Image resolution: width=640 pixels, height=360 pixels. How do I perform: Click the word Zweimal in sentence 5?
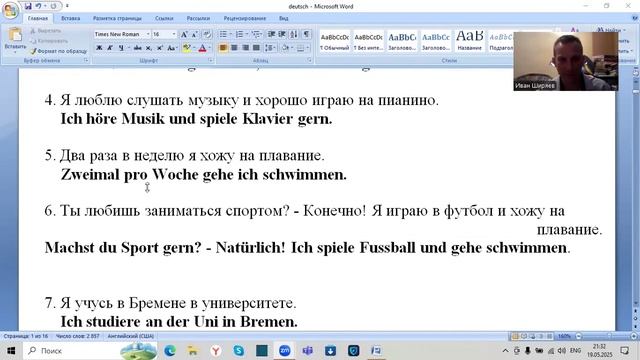click(90, 175)
